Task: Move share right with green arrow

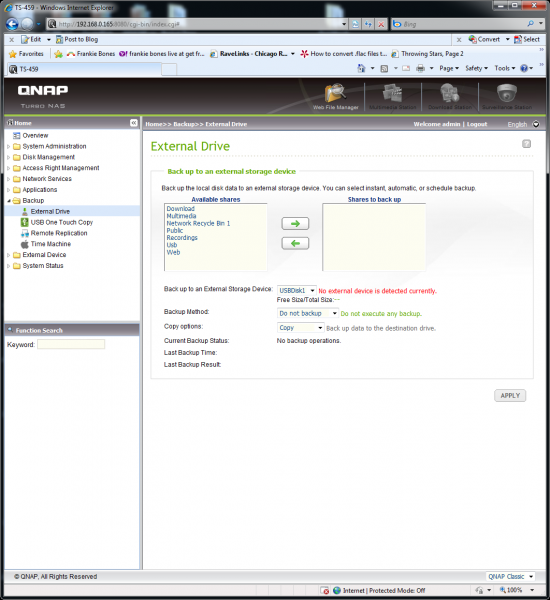Action: click(x=295, y=223)
